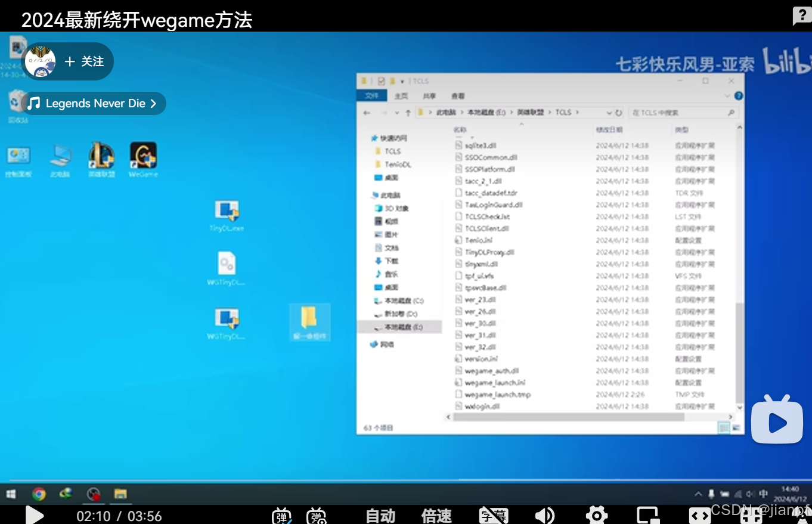Open WeGame desktop shortcut
The image size is (812, 524).
[x=143, y=160]
